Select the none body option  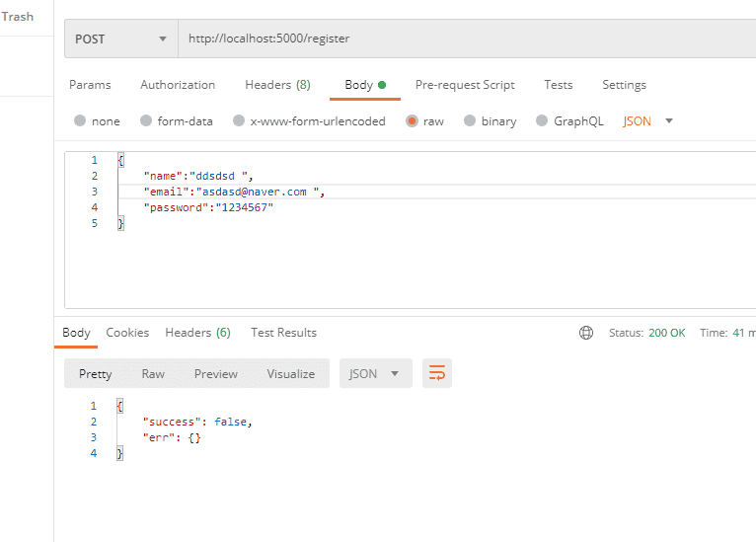[80, 121]
